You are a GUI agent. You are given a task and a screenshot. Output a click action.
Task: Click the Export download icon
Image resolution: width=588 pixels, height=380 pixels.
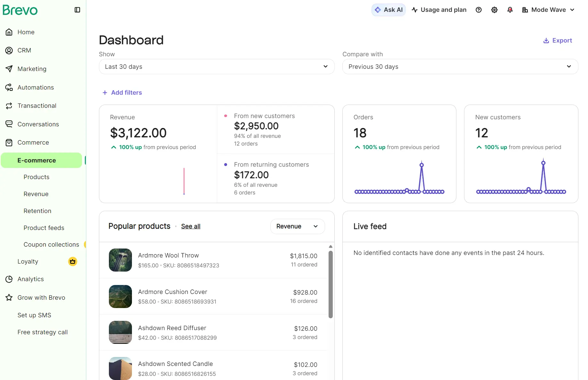pos(546,41)
